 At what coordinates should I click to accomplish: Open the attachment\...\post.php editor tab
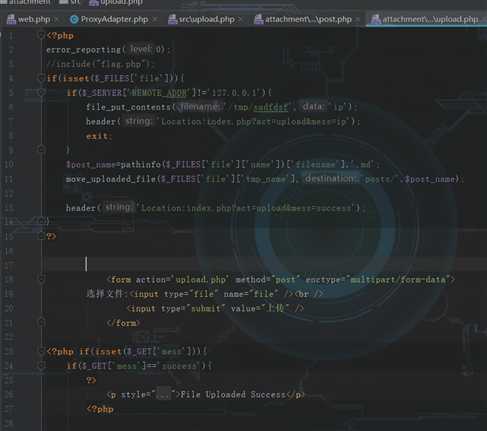pos(308,19)
